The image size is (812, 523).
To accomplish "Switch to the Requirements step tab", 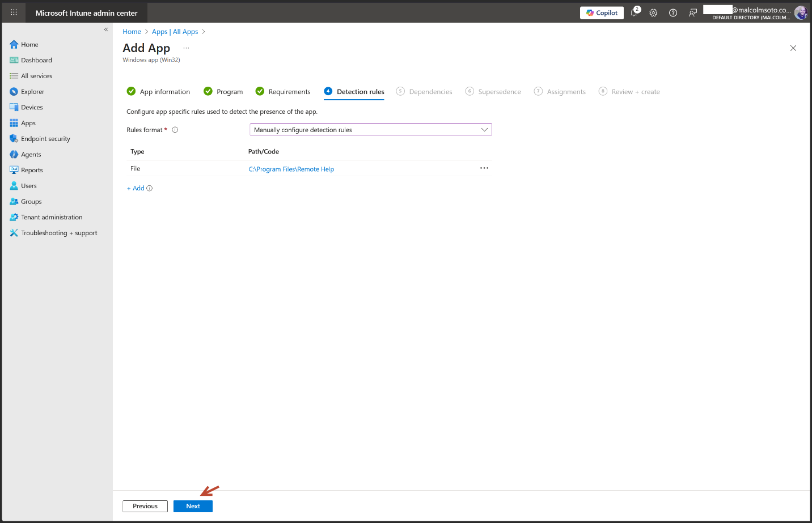I will [289, 92].
